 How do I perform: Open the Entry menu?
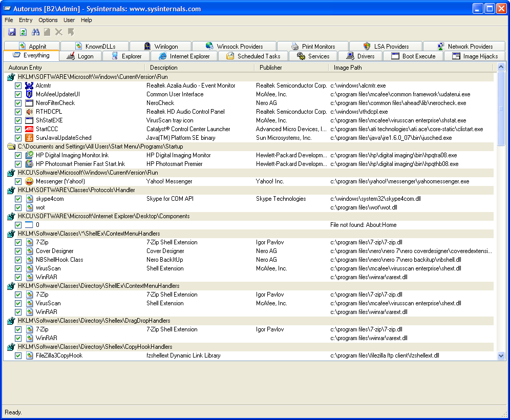click(x=26, y=20)
